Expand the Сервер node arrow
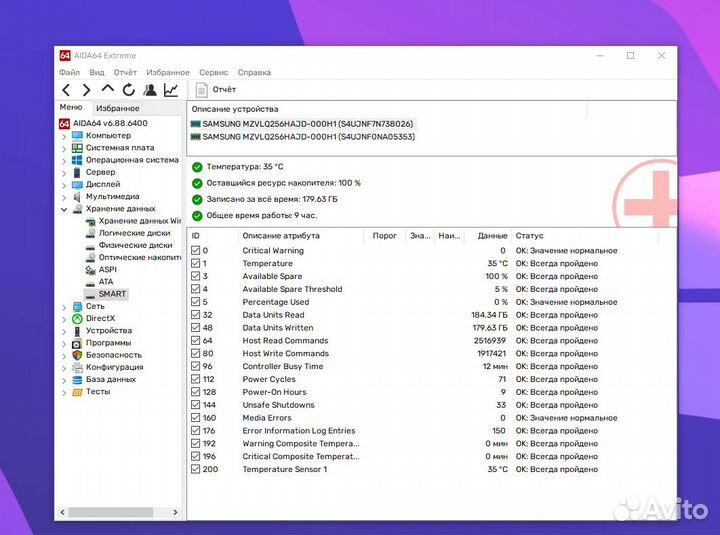This screenshot has height=535, width=720. 64,173
